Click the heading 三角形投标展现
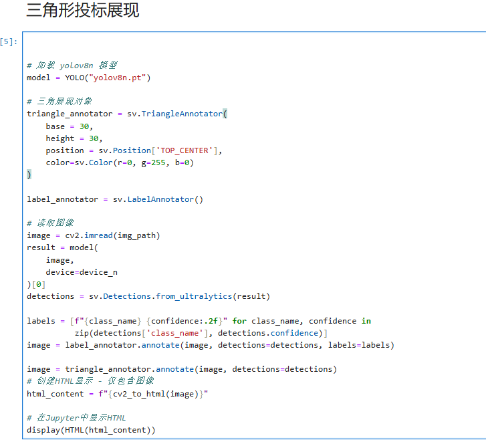486x448 pixels. [83, 10]
